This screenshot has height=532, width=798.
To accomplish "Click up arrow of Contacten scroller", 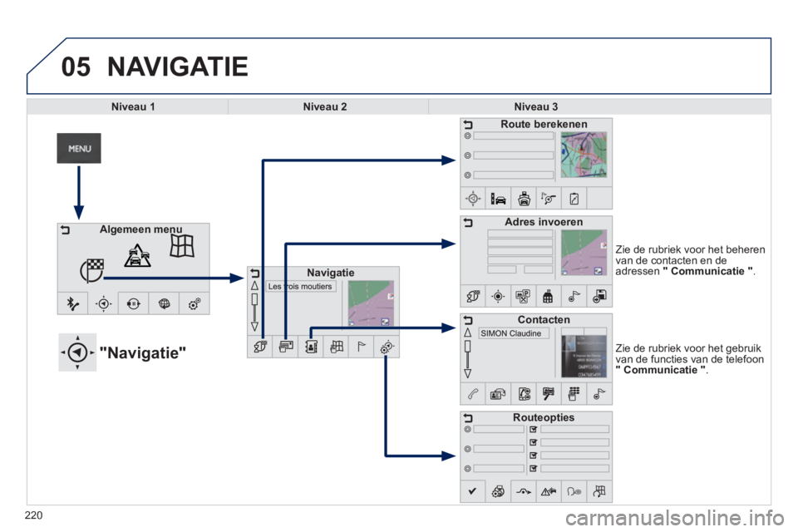I will (468, 332).
